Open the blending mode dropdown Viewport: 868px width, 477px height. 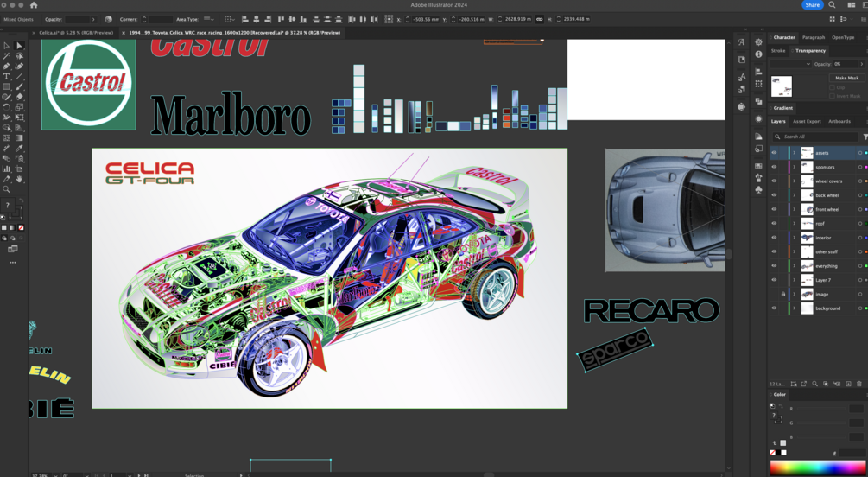(x=790, y=64)
